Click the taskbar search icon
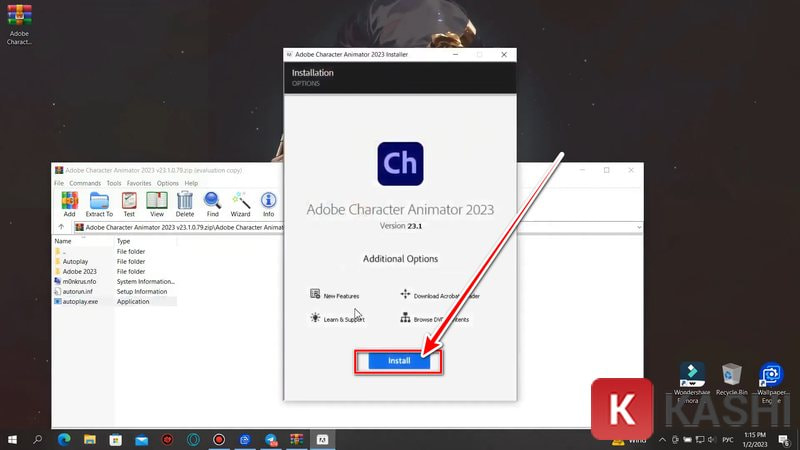 tap(37, 439)
